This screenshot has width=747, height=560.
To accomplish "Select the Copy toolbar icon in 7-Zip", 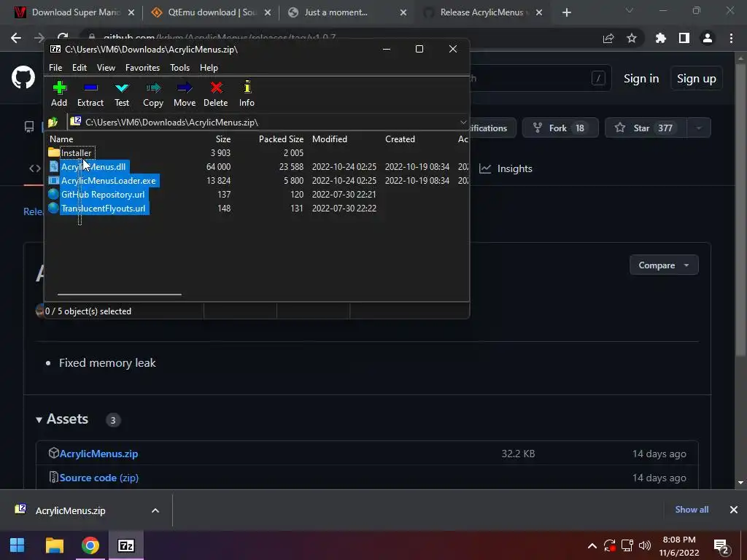I will coord(153,94).
